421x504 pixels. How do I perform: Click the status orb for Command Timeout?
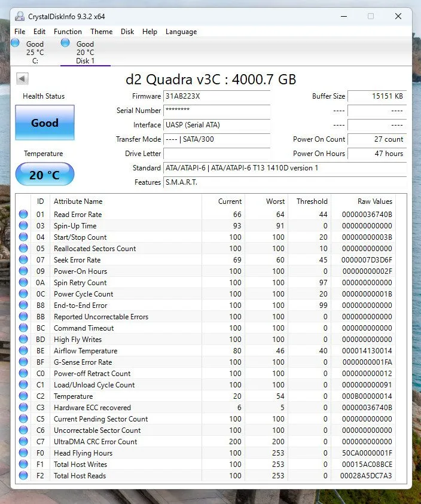pyautogui.click(x=23, y=328)
